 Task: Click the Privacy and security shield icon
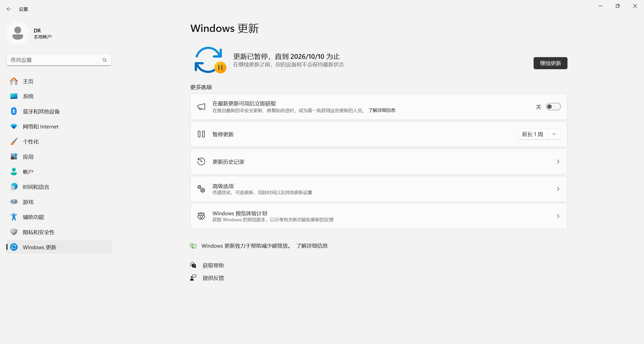tap(14, 232)
